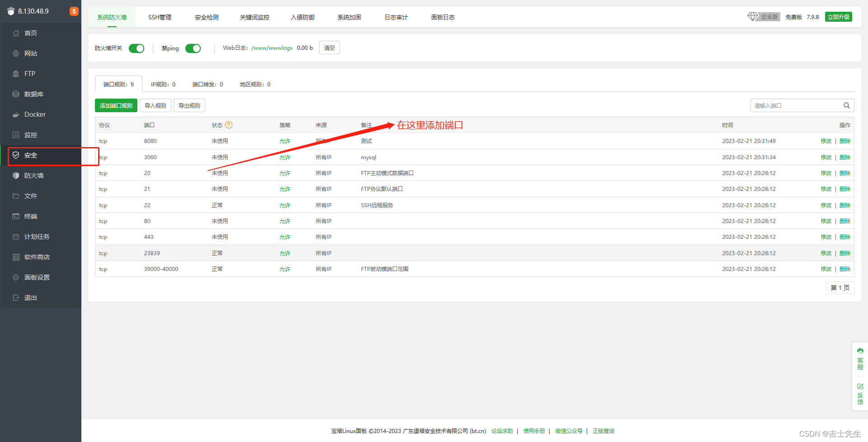Click the home icon beside 首页
The image size is (868, 442).
[16, 33]
